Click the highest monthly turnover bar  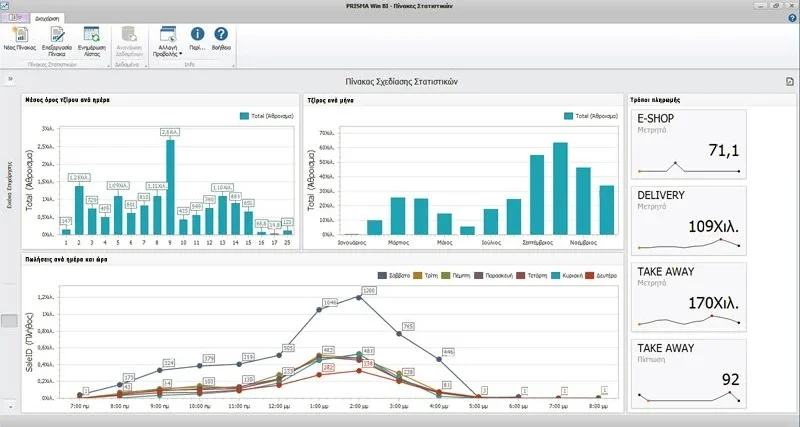click(x=560, y=188)
